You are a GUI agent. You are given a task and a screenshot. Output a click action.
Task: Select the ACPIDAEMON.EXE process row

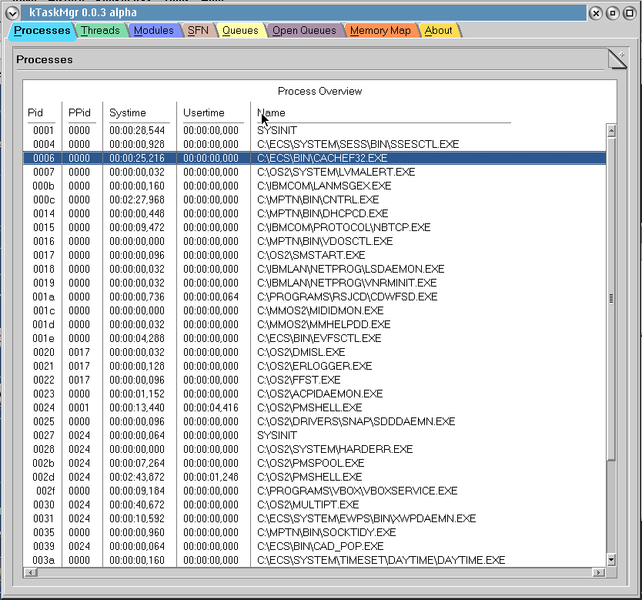coord(314,394)
